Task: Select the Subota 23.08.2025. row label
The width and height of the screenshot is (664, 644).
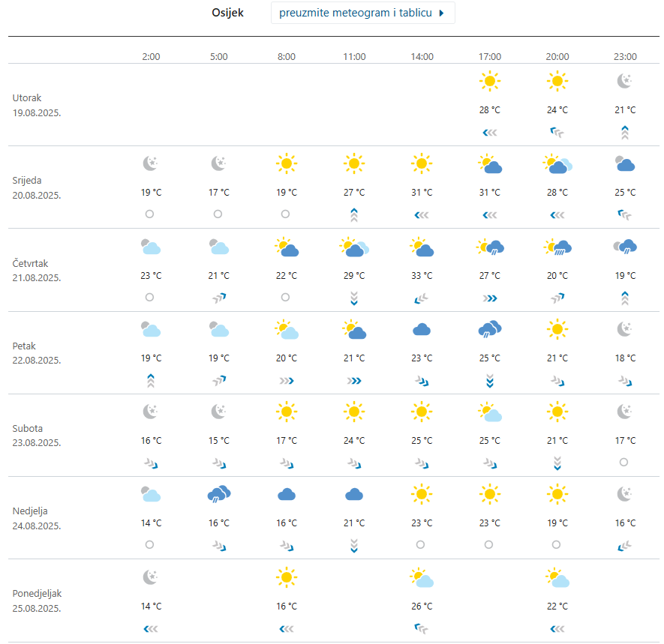Action: pyautogui.click(x=37, y=436)
